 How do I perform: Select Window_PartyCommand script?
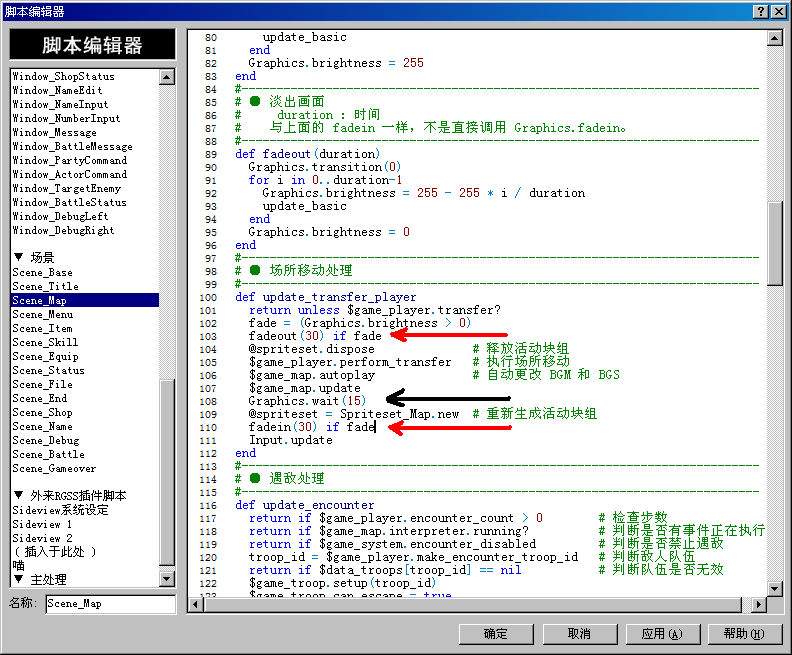pyautogui.click(x=70, y=161)
